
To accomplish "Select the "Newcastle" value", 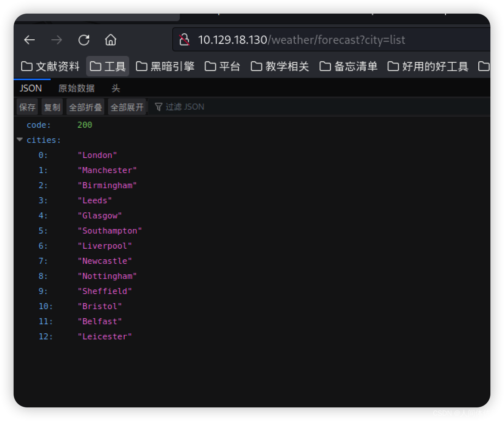I will click(105, 261).
